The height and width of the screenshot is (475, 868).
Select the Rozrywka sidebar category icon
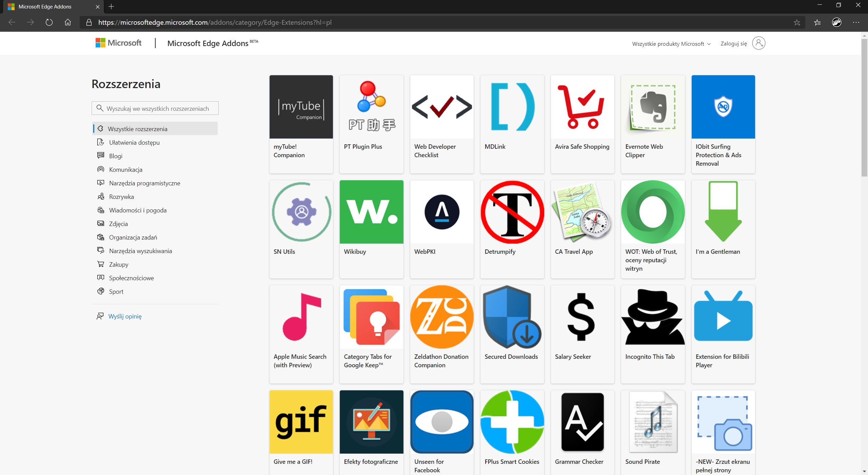click(x=100, y=197)
